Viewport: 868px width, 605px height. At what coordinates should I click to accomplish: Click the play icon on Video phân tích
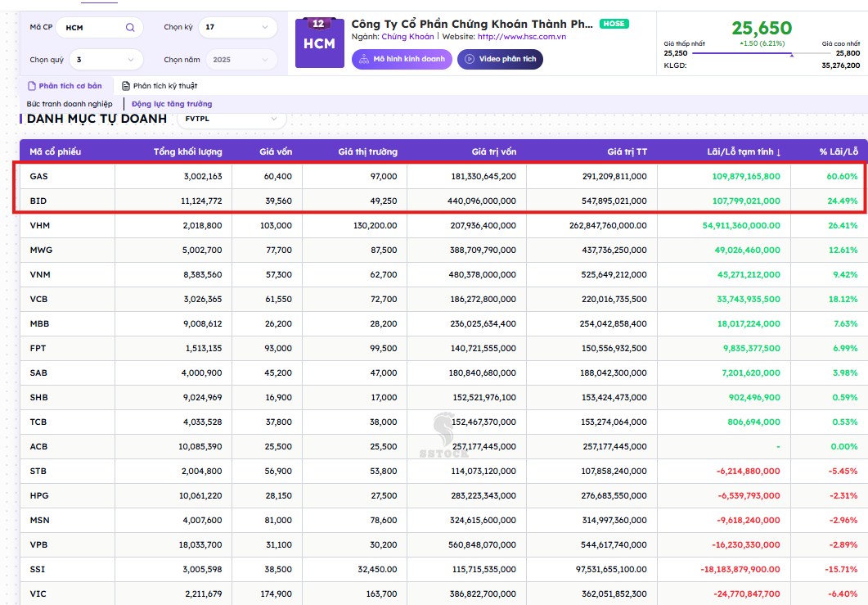coord(470,59)
